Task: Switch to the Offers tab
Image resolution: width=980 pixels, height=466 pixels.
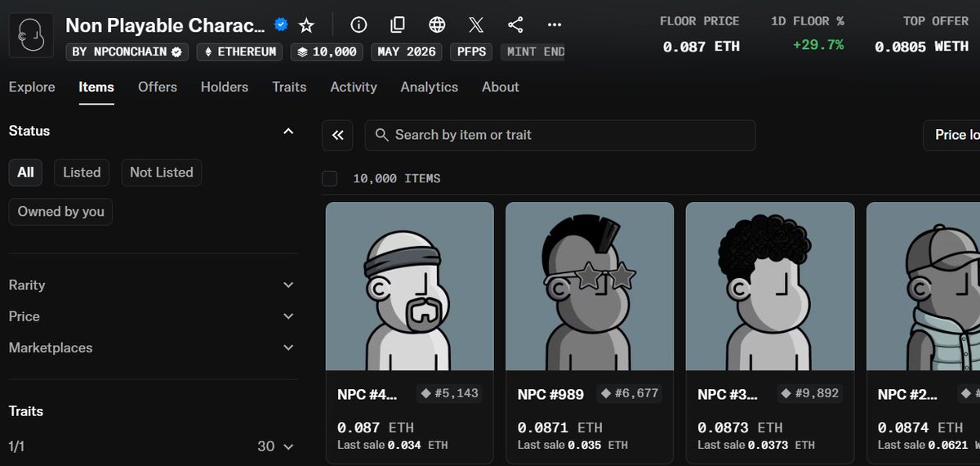Action: 158,87
